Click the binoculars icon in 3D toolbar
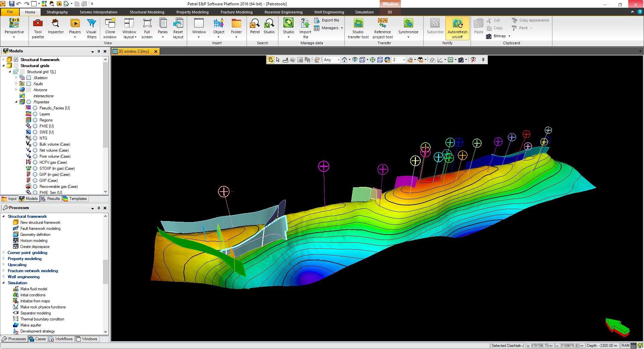The image size is (644, 349). tap(420, 60)
